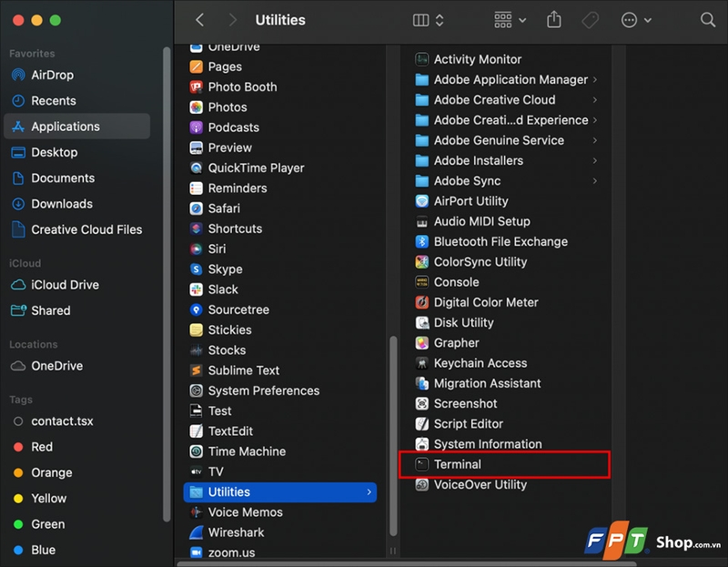Click the Terminal app icon

(x=421, y=464)
